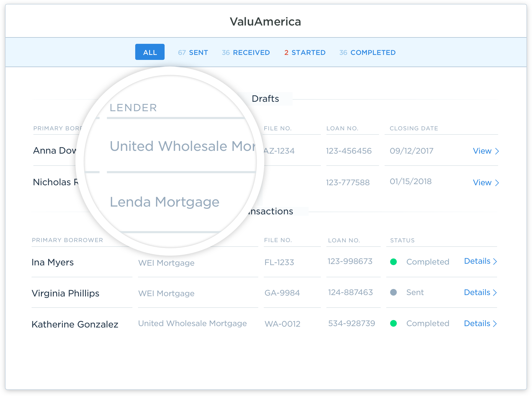Viewport: 532px width, 396px height.
Task: Open Details for Katherine Gonzalez
Action: pyautogui.click(x=480, y=323)
